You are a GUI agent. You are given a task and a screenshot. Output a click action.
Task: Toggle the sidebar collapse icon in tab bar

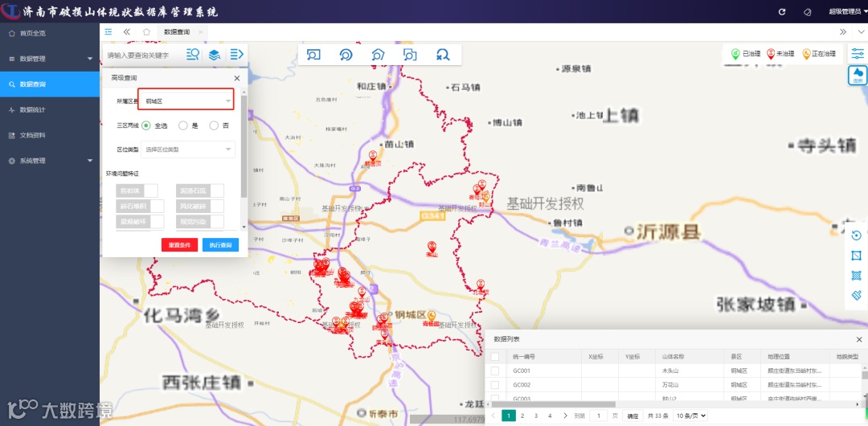point(108,31)
